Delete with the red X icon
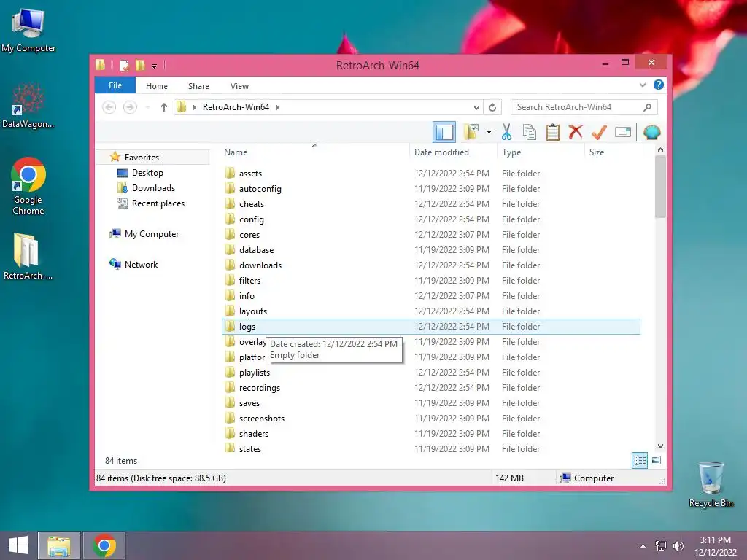The image size is (747, 560). coord(576,132)
